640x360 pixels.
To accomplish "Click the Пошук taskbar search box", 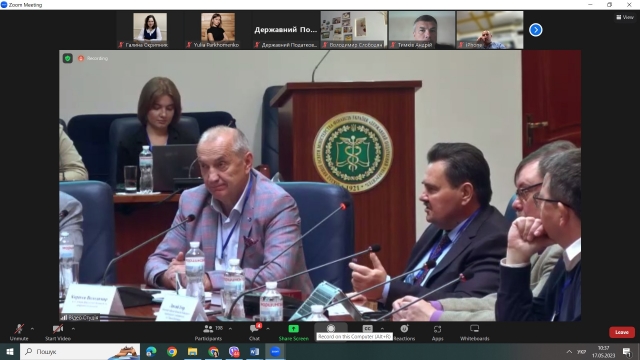I will tap(80, 351).
